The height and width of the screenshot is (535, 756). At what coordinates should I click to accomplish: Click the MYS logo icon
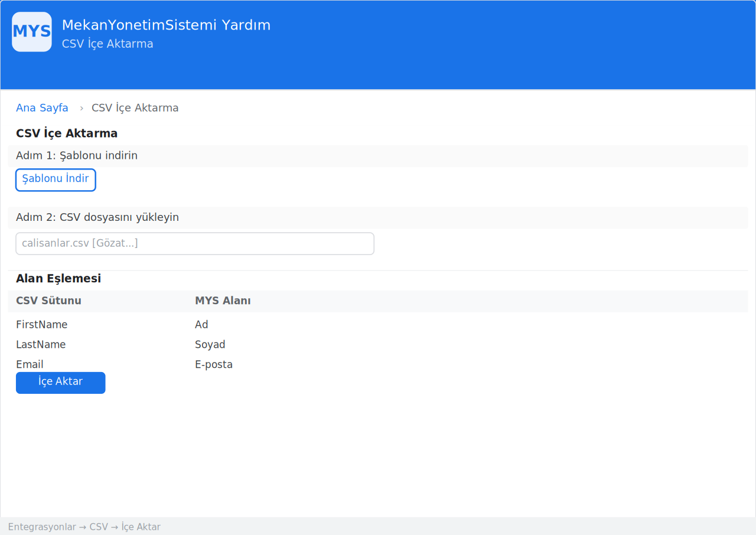pyautogui.click(x=32, y=32)
